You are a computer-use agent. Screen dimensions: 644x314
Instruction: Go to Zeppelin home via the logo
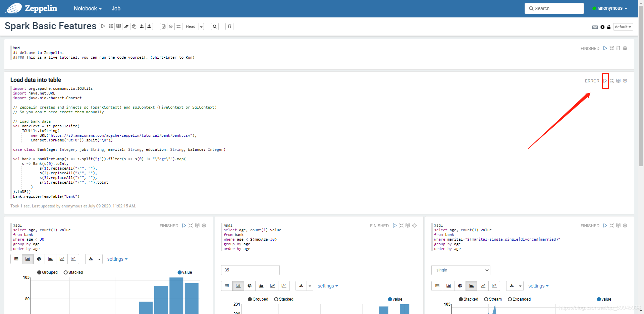coord(31,8)
